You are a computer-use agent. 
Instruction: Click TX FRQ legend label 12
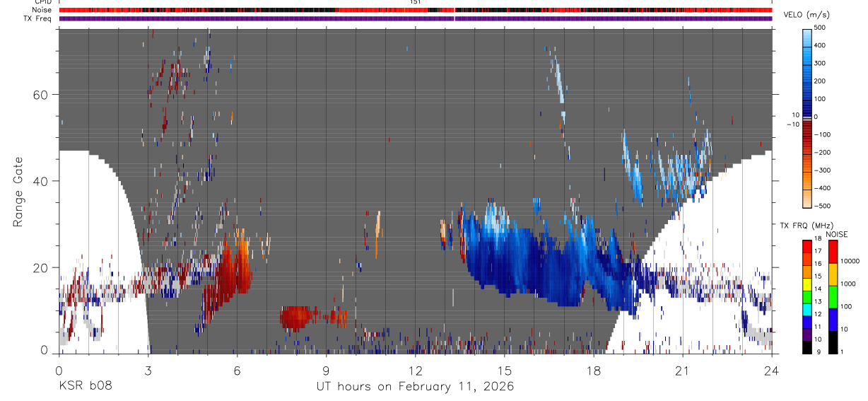tap(818, 315)
